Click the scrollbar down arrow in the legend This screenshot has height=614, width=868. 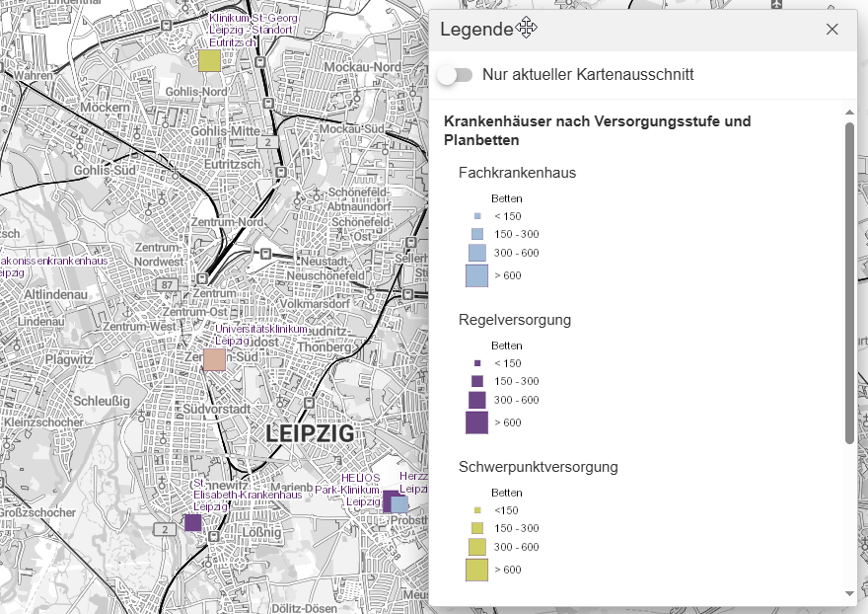pos(848,593)
